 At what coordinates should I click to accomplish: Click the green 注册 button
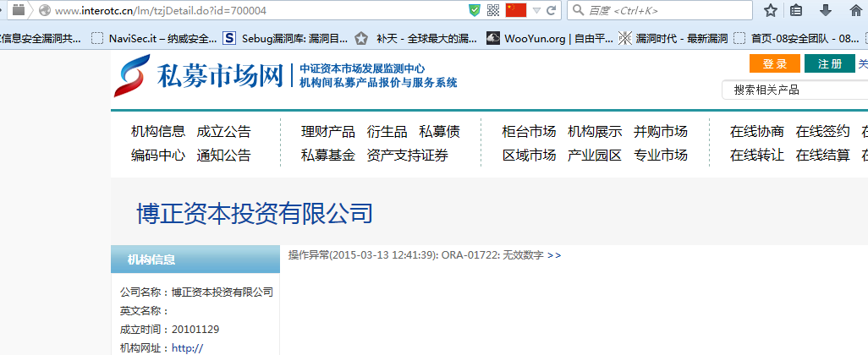tap(829, 63)
